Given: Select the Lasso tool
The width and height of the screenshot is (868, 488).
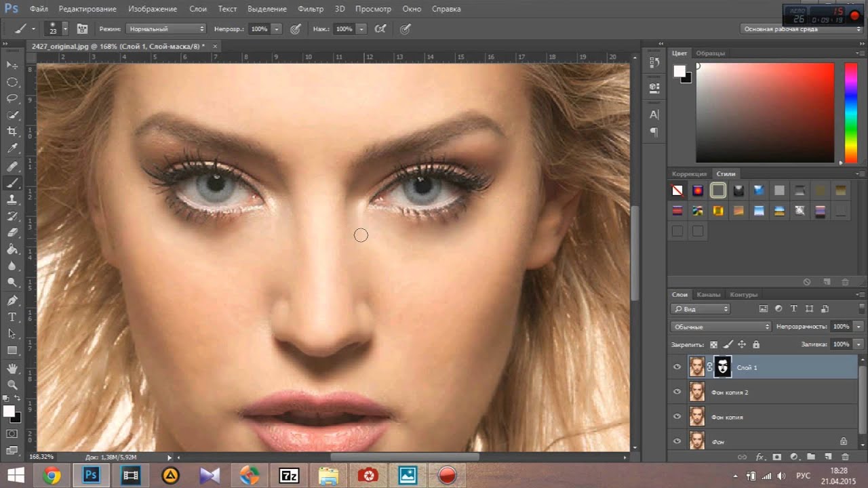Looking at the screenshot, I should (12, 98).
